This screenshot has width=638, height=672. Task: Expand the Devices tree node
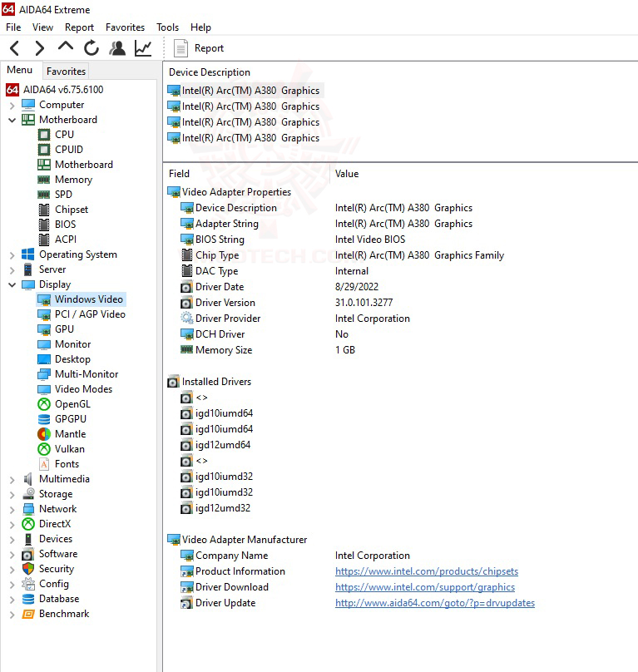coord(12,540)
